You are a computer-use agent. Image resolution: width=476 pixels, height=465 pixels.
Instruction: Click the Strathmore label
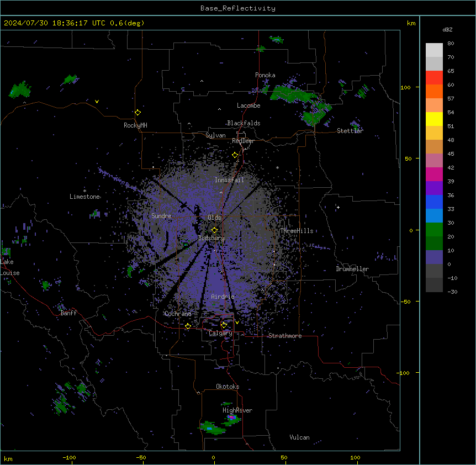(x=285, y=336)
